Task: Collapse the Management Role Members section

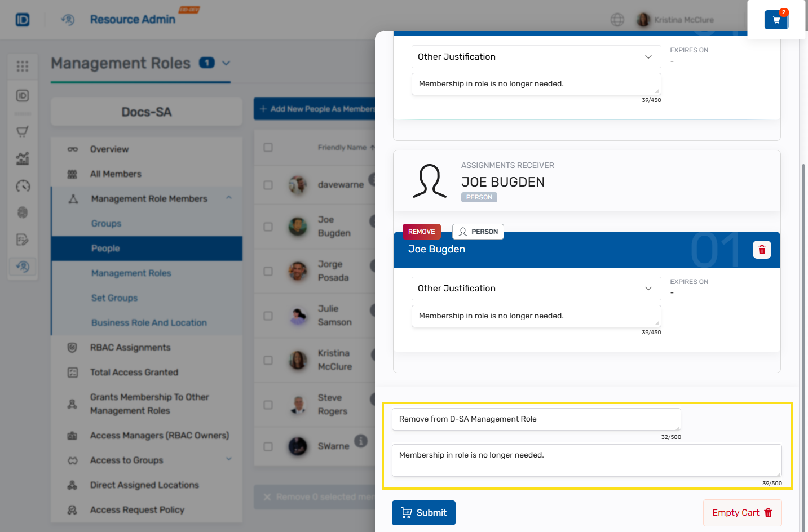Action: [228, 198]
